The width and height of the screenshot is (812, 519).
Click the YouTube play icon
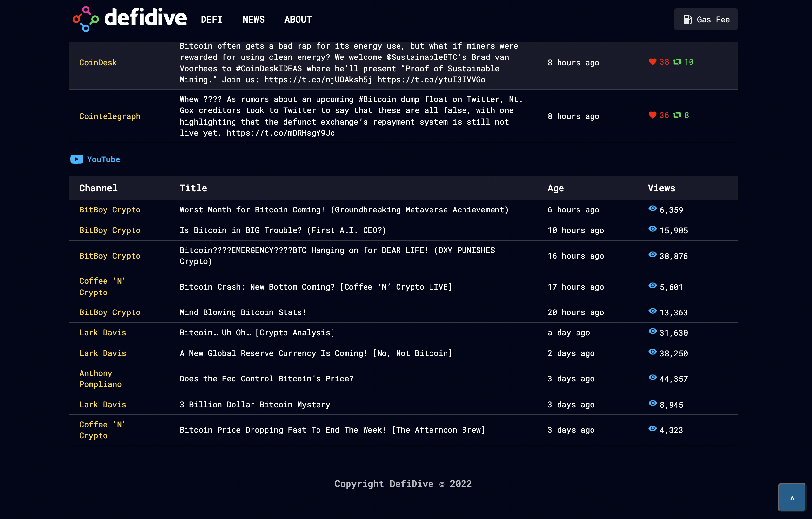(76, 159)
